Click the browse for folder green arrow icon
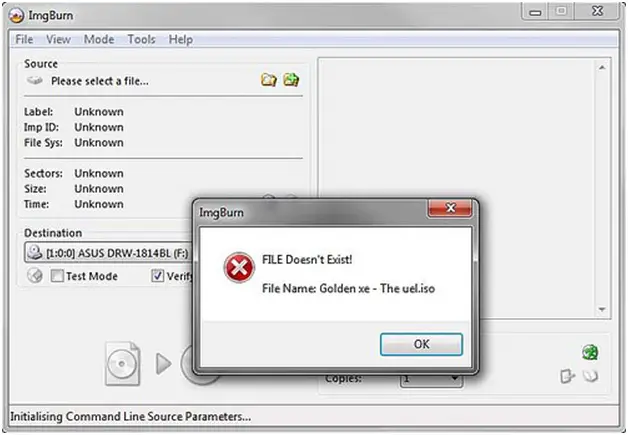 coord(291,80)
